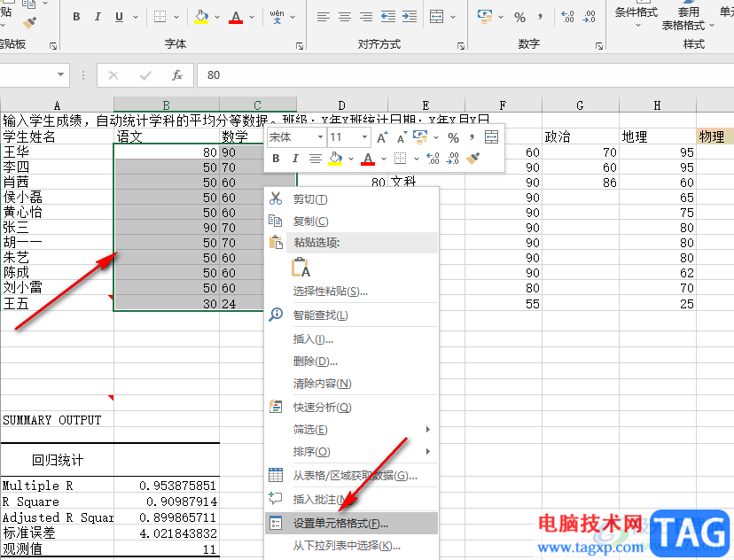Screen dimensions: 734x560
Task: Click the ribbon format painter brush
Action: (29, 22)
